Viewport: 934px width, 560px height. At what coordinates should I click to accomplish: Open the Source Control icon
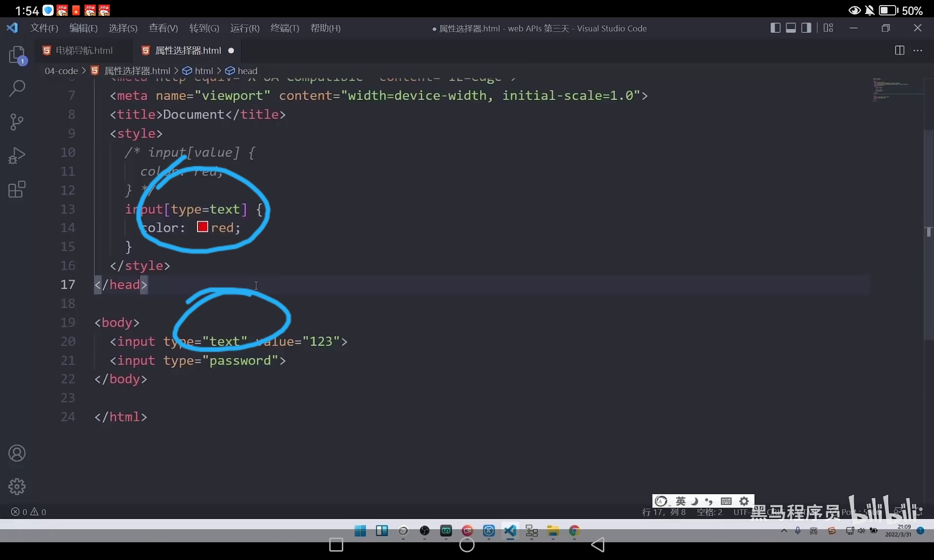coord(17,122)
